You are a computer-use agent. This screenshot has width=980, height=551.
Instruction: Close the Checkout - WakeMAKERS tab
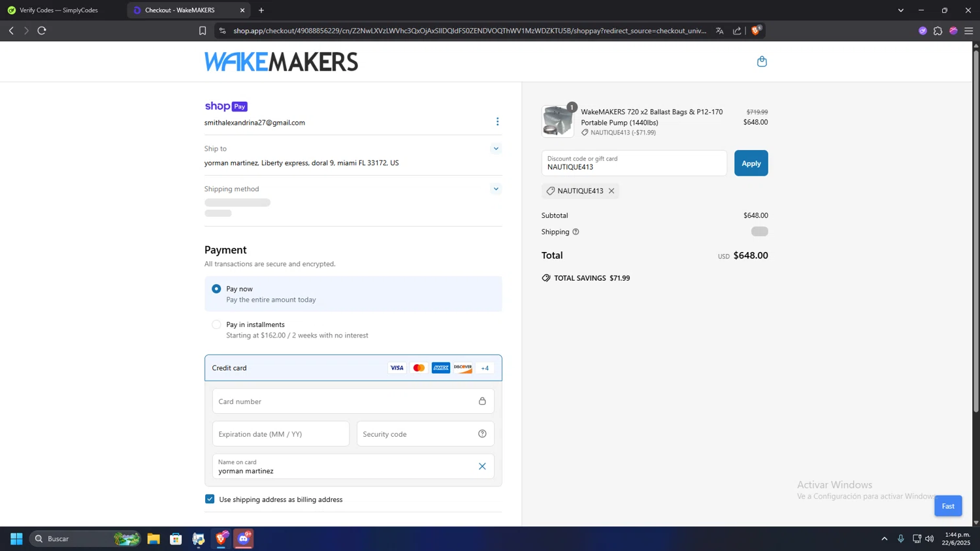pyautogui.click(x=242, y=10)
